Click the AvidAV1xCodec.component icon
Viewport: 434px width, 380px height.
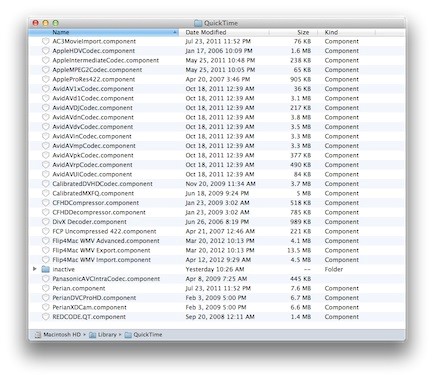pos(46,89)
